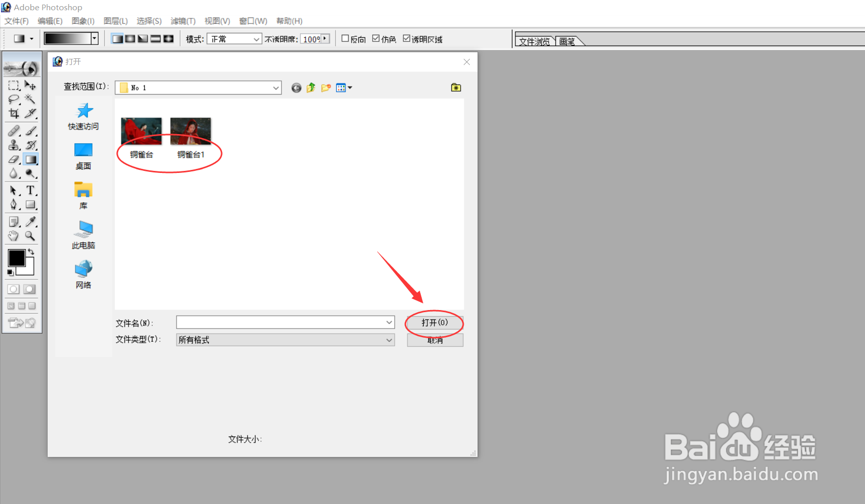Select the Gradient tool in toolbox
This screenshot has width=865, height=504.
[31, 160]
